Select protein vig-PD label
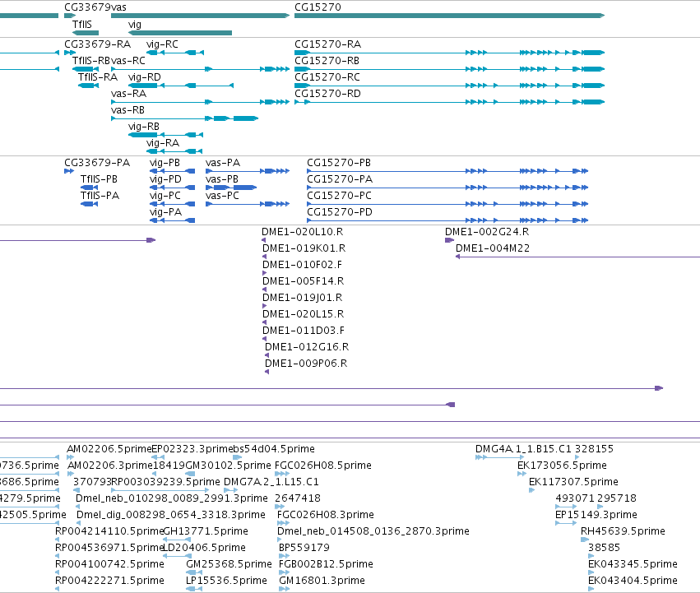 [165, 179]
